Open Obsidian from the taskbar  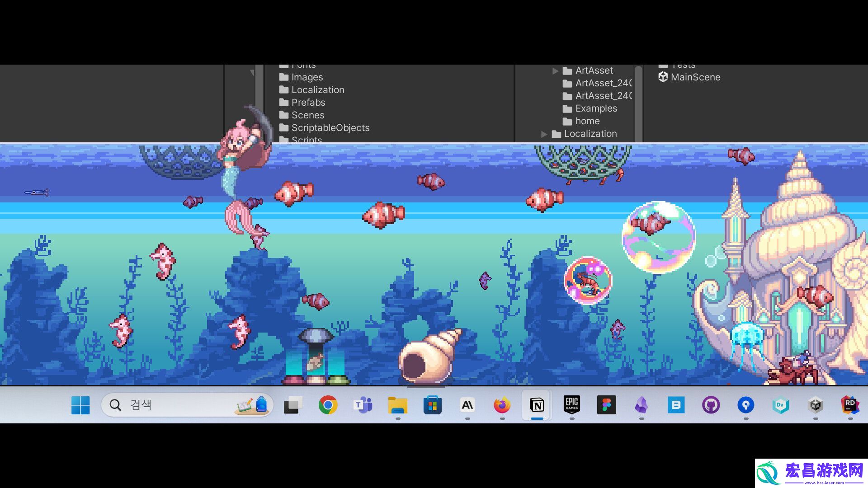click(642, 405)
